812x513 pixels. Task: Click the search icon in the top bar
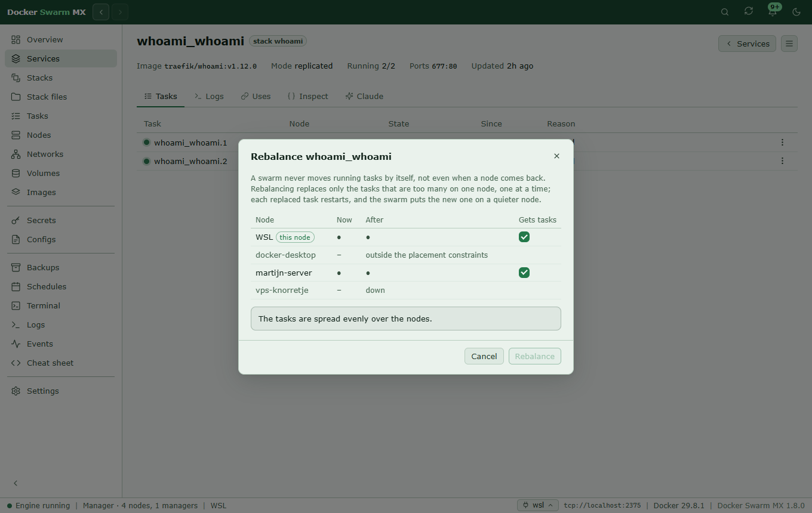(x=725, y=12)
